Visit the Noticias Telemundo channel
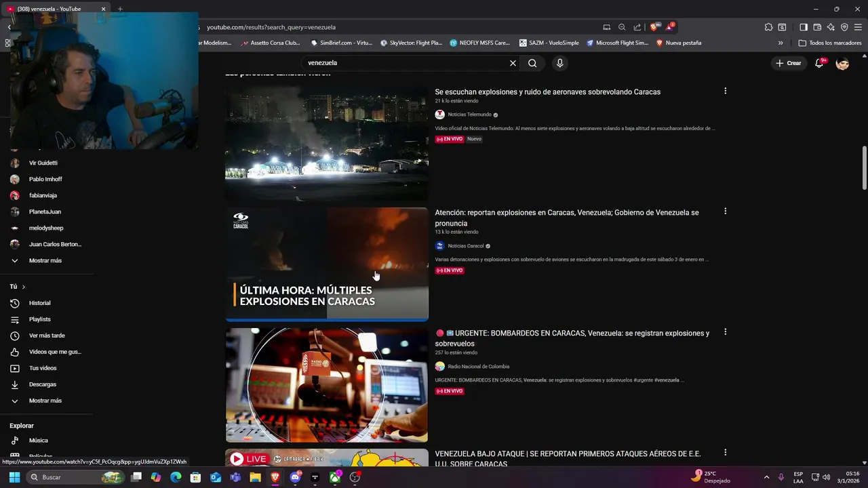 point(469,115)
